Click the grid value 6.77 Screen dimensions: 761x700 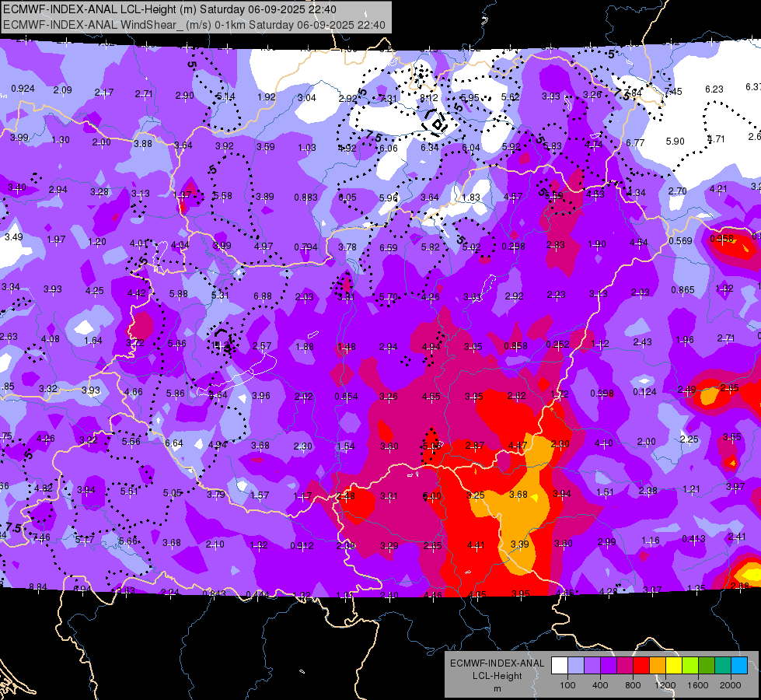(x=635, y=142)
